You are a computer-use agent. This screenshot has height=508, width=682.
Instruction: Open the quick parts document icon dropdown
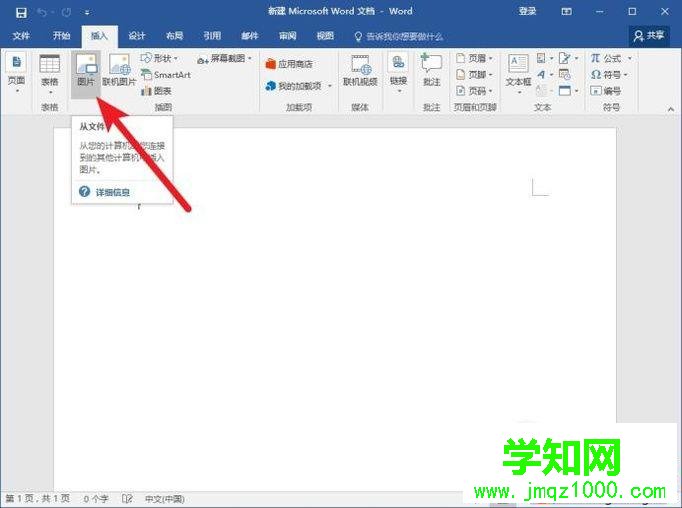pyautogui.click(x=545, y=58)
